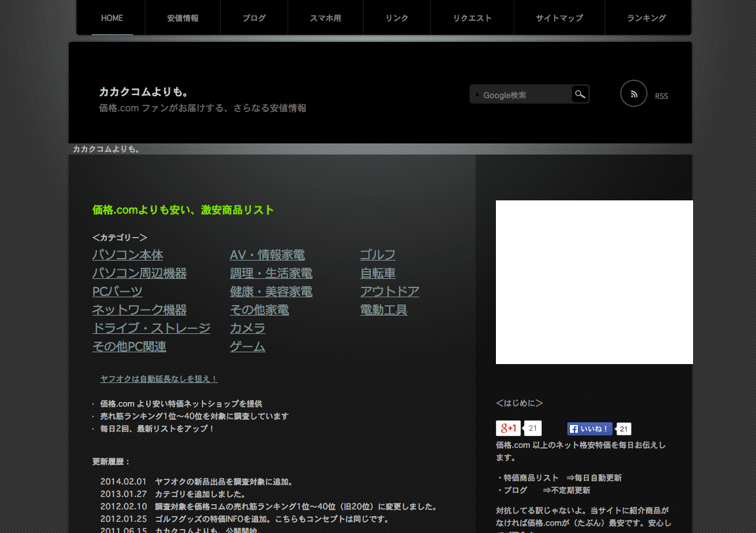
Task: Click the ヤフオクは自動延長なしを狙え！ link
Action: coord(159,378)
